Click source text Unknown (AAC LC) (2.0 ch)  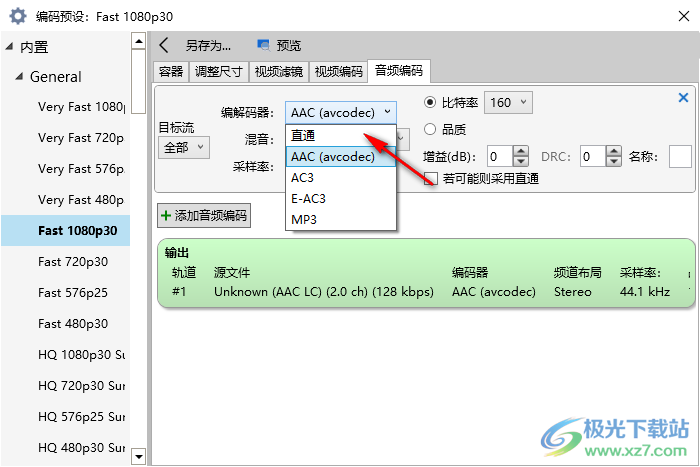[x=324, y=292]
